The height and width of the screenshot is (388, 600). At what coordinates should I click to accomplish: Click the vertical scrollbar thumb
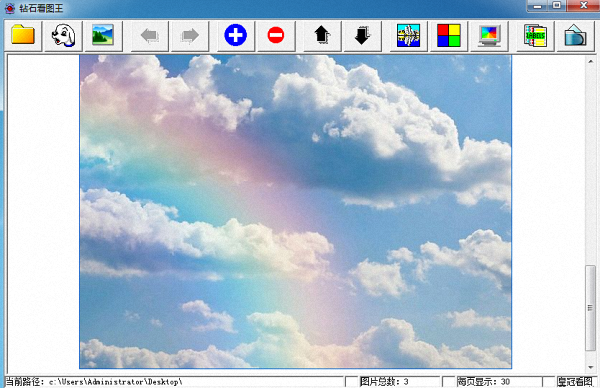click(x=590, y=308)
